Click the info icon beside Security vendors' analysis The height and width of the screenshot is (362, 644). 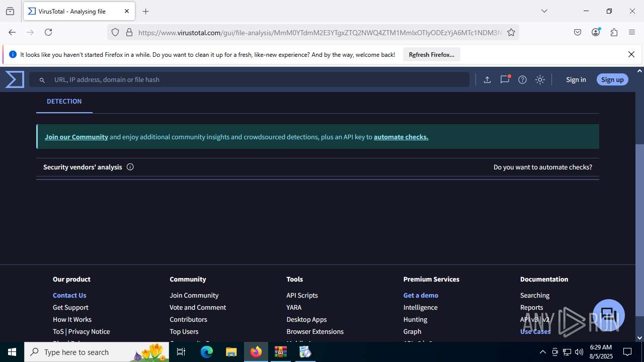(x=130, y=167)
